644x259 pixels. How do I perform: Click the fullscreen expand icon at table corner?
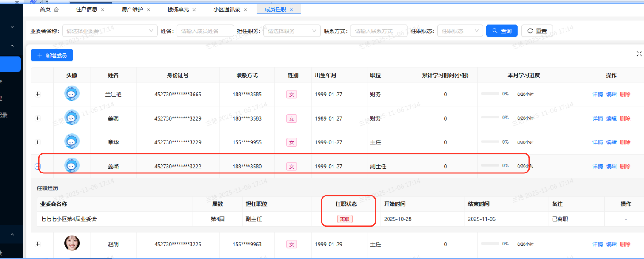coord(639,54)
